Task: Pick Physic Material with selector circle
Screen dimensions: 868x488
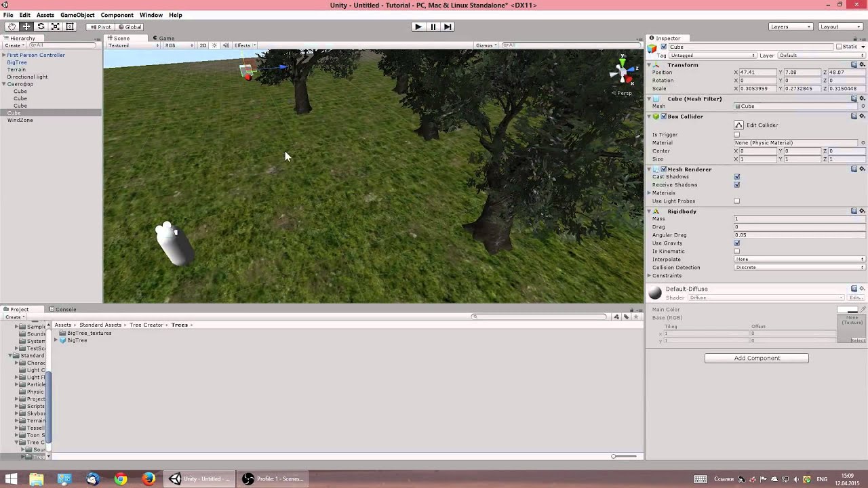Action: pyautogui.click(x=863, y=143)
